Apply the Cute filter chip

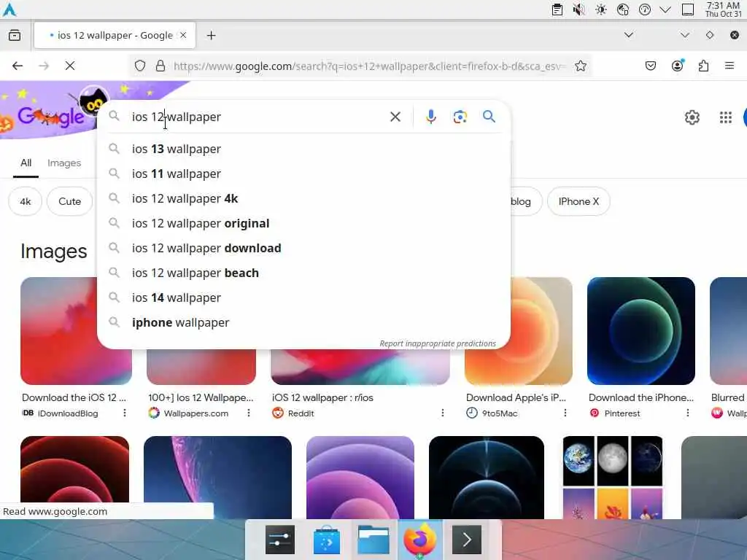(x=69, y=201)
